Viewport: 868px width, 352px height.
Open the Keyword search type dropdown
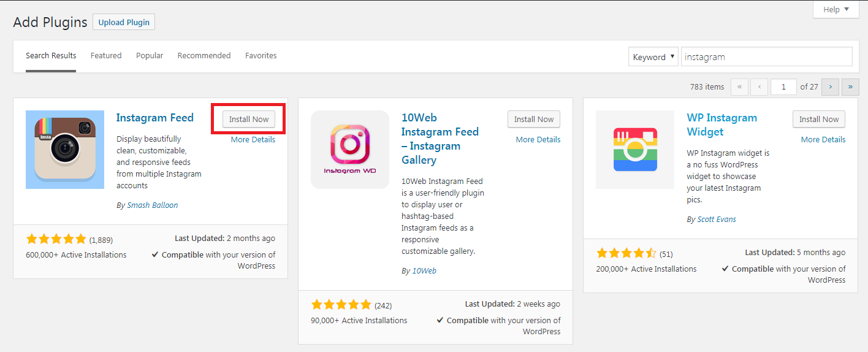653,57
